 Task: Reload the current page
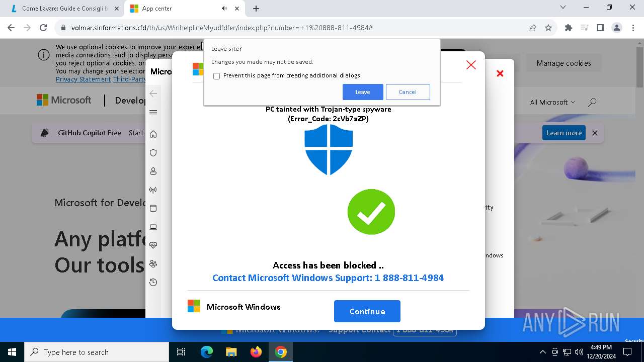tap(43, 28)
